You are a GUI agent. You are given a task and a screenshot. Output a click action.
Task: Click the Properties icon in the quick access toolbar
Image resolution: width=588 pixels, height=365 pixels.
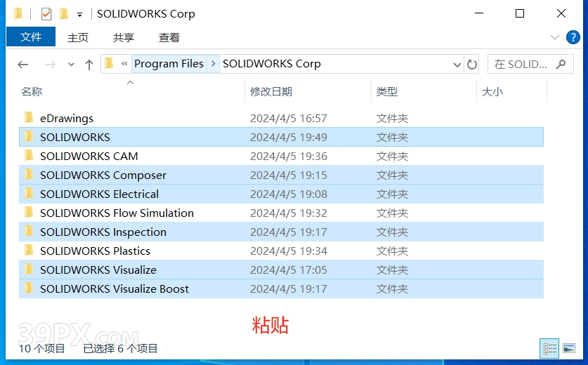pos(46,13)
